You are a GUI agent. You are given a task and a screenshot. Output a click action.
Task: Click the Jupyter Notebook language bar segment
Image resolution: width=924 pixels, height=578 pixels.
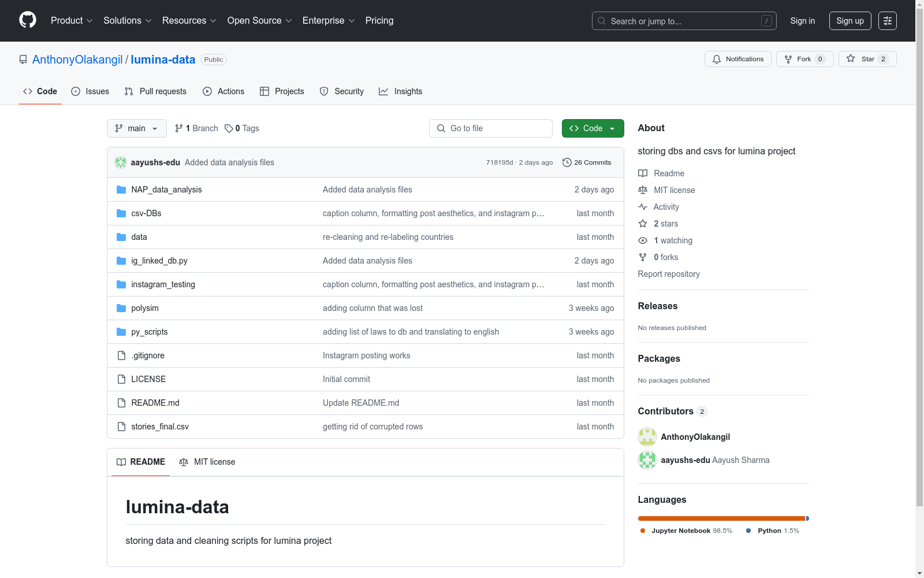coord(721,518)
